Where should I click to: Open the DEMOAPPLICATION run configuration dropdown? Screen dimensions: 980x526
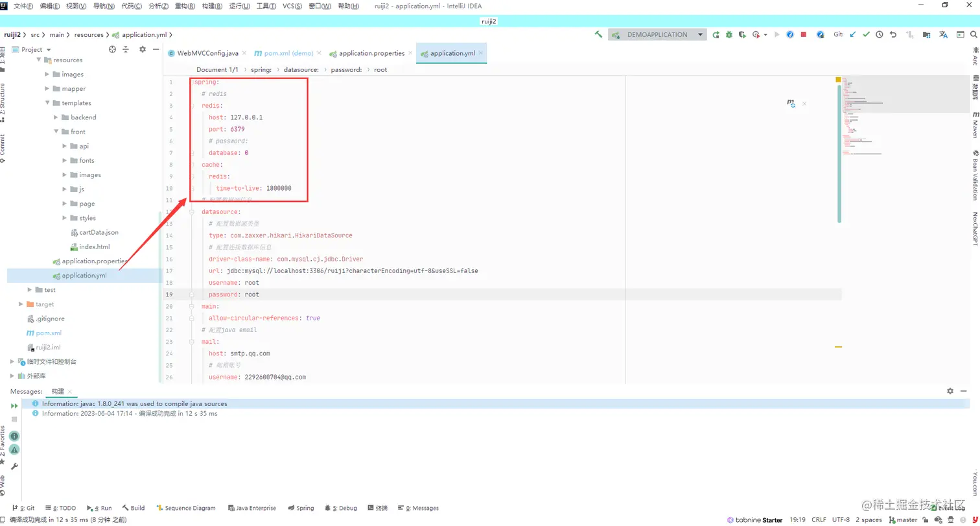tap(657, 35)
